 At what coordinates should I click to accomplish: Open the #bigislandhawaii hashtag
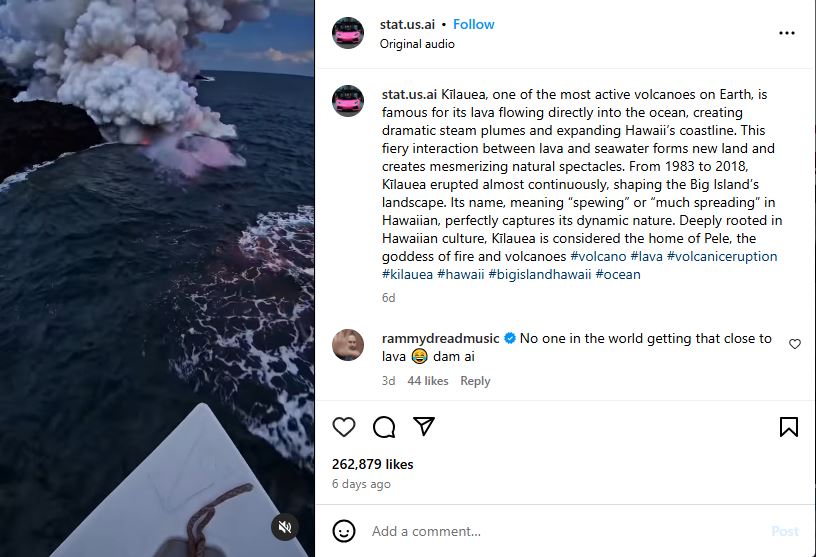point(539,274)
